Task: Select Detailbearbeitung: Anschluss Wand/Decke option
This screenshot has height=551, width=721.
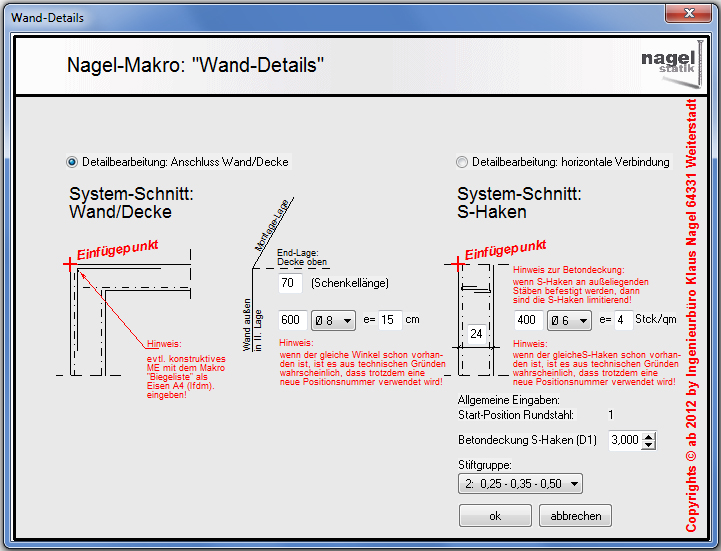Action: click(x=71, y=162)
